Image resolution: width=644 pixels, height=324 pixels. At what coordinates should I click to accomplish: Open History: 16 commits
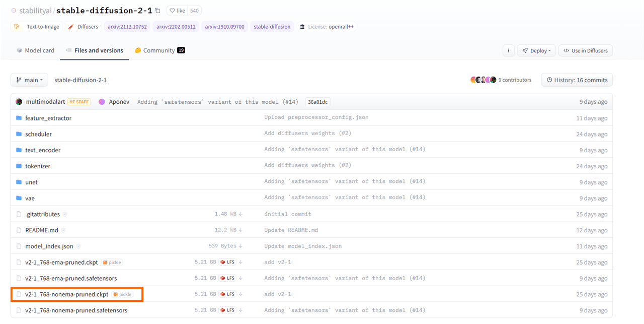(577, 80)
